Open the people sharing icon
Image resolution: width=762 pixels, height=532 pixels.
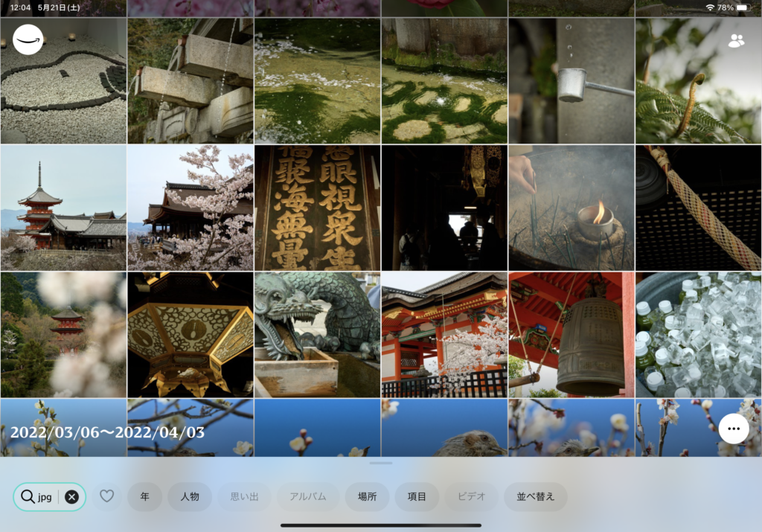736,41
